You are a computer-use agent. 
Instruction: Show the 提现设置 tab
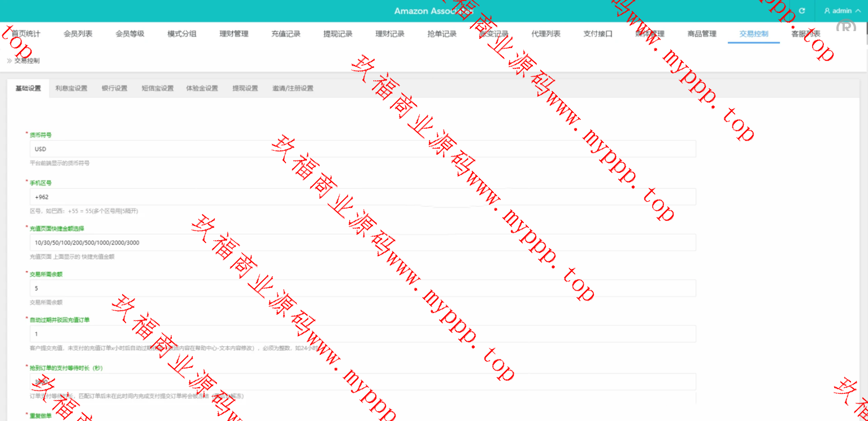(245, 88)
